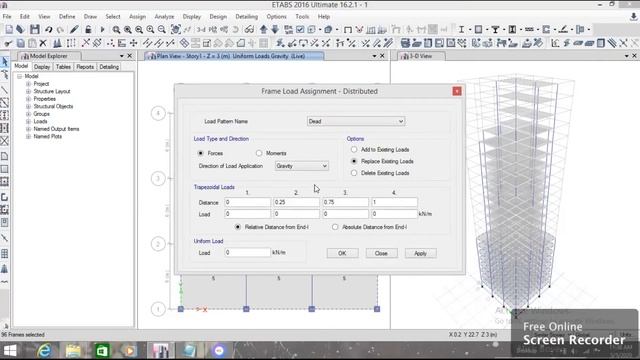Choose Delete Existing Loads option
This screenshot has width=640, height=360.
[354, 173]
